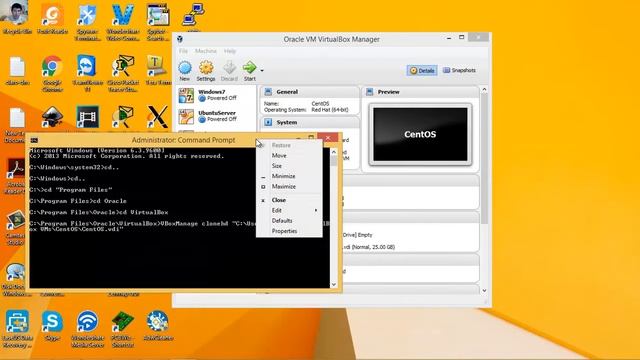Open the two-computers network desktop icon

click(x=193, y=16)
